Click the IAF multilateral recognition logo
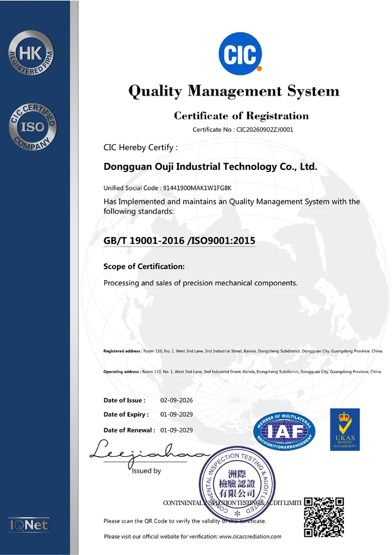The width and height of the screenshot is (392, 555). point(284,431)
